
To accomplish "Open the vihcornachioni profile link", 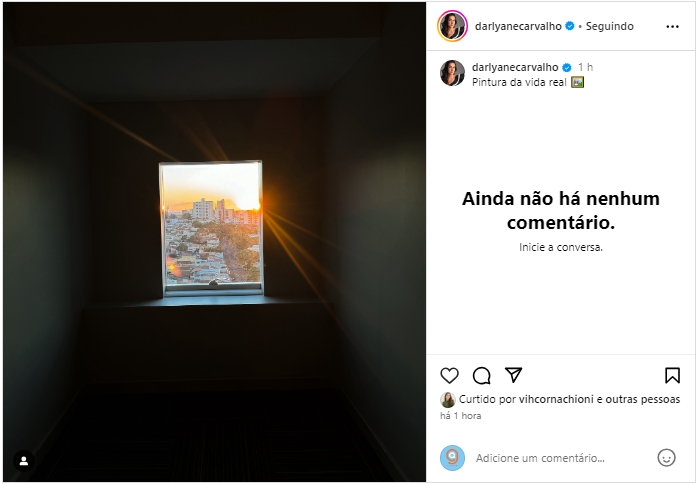I will pos(556,399).
